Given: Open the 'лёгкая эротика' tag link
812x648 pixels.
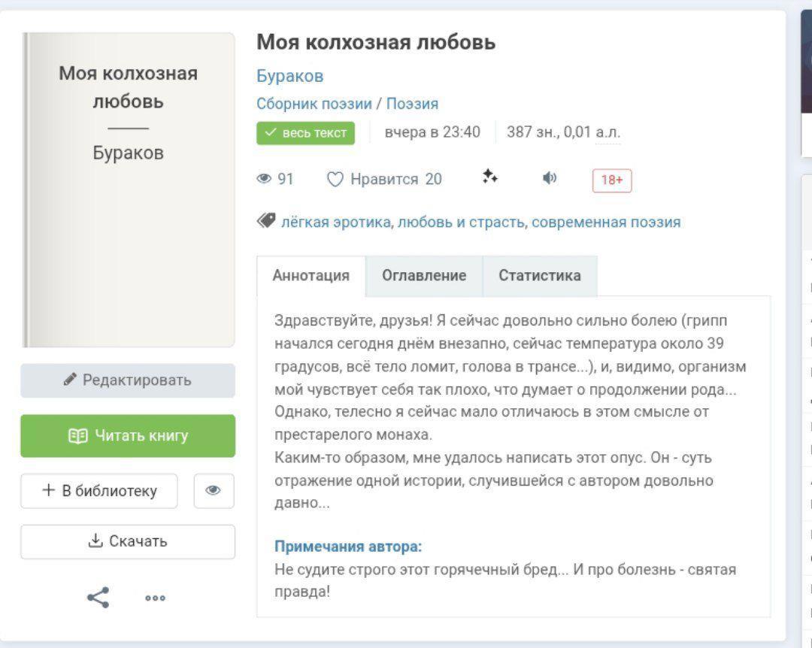Looking at the screenshot, I should tap(336, 223).
